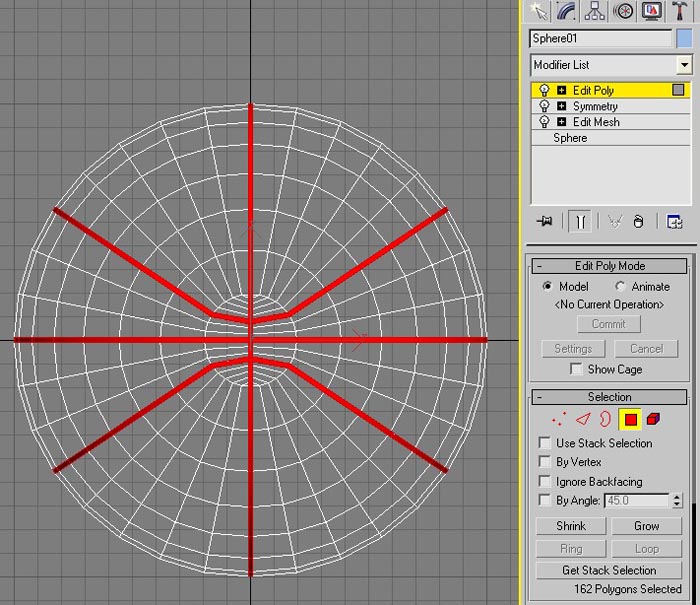Collapse the Selection rollout
Image resolution: width=700 pixels, height=605 pixels.
[609, 397]
